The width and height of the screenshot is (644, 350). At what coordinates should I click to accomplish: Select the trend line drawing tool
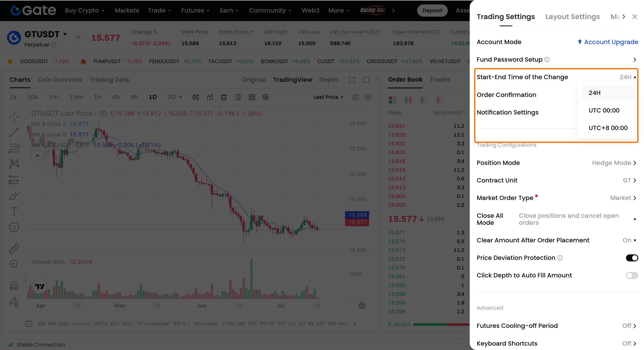tap(14, 132)
